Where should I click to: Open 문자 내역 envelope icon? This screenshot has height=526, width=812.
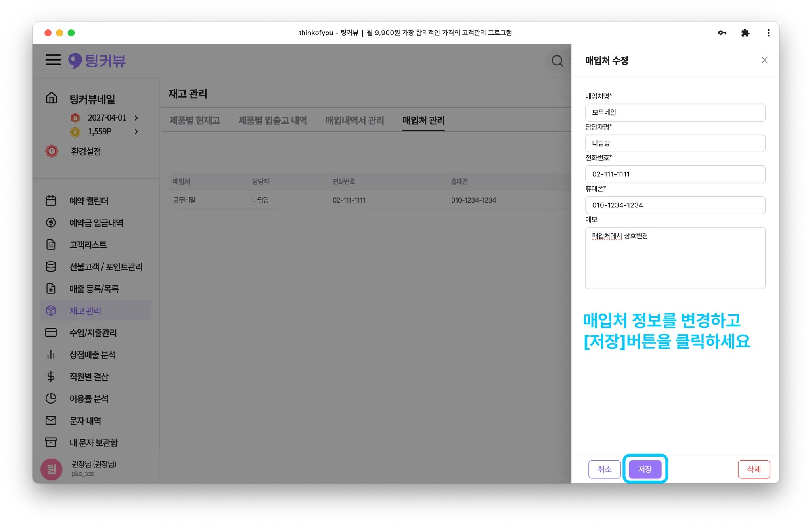click(x=51, y=420)
